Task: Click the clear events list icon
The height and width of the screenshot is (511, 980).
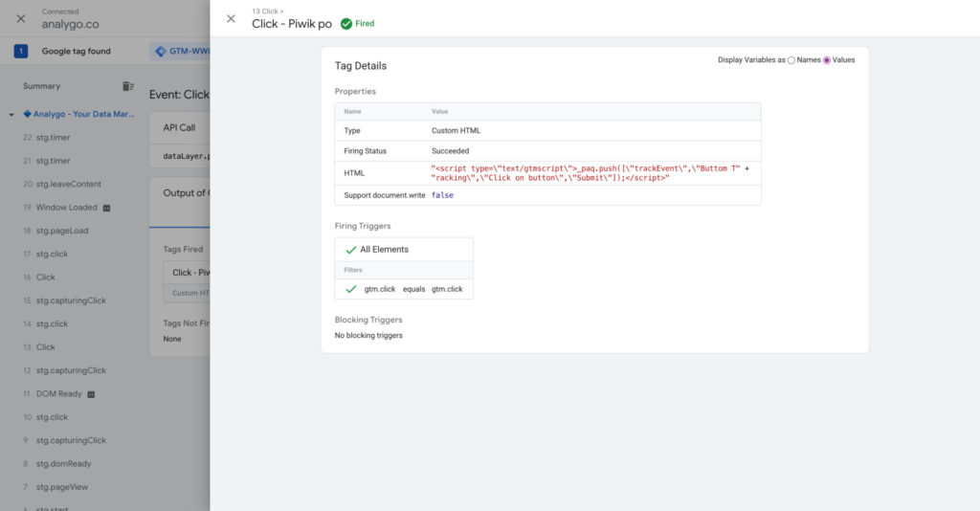Action: [x=128, y=86]
